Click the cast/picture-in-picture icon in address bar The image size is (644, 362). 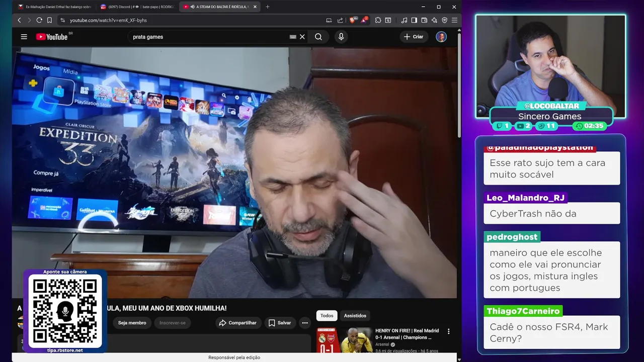(x=329, y=20)
